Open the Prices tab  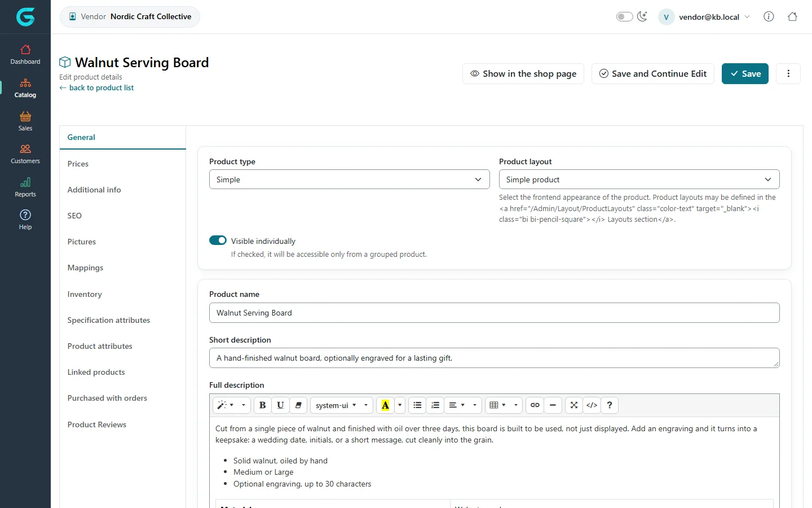(122, 164)
